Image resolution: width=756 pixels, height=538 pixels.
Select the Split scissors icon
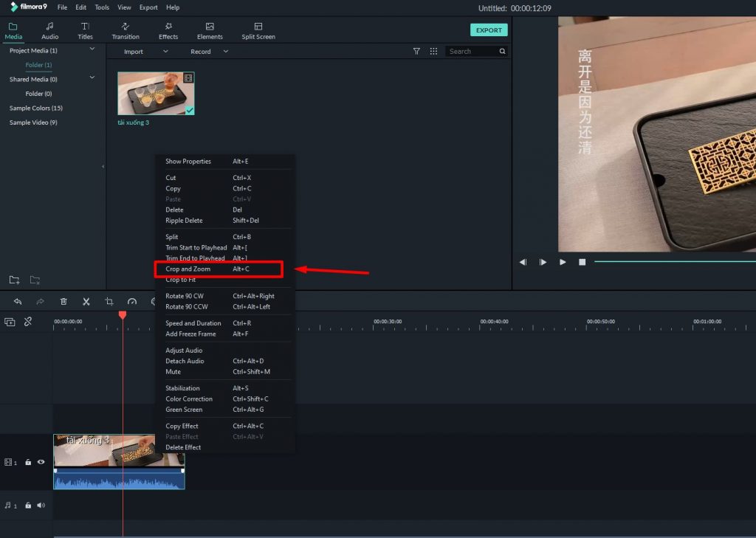point(86,301)
